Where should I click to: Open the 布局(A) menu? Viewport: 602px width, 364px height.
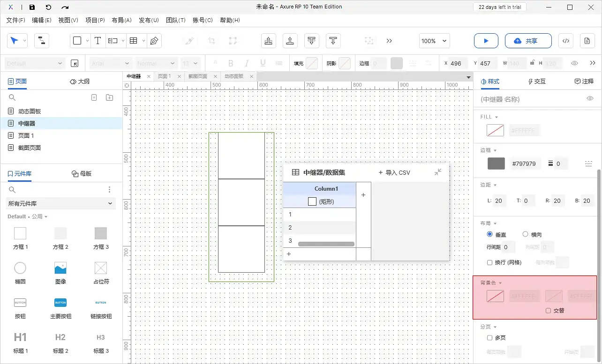pos(121,20)
